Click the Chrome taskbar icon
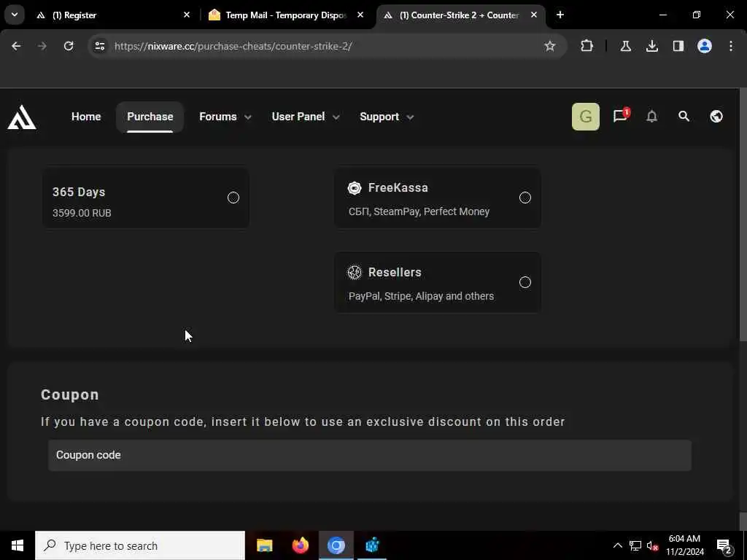 pyautogui.click(x=336, y=545)
